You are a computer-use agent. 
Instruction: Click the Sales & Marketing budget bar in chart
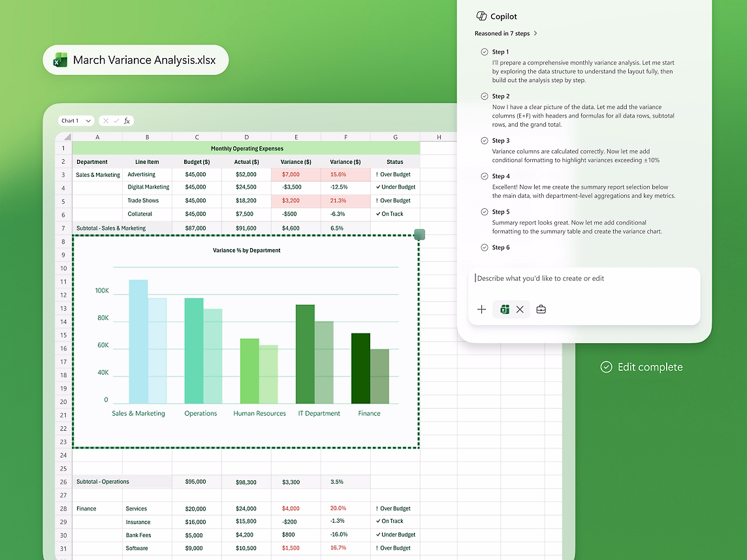click(x=138, y=341)
